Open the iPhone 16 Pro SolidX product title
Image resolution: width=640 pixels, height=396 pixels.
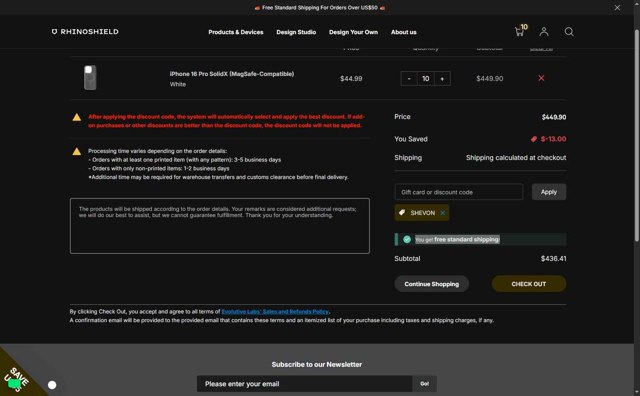pyautogui.click(x=232, y=74)
